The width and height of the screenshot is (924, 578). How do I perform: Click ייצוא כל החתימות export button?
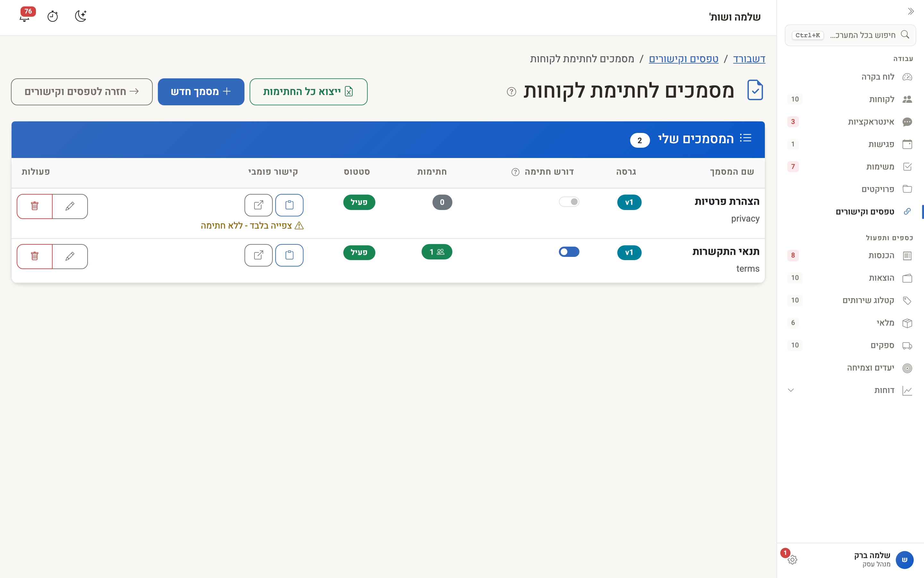[309, 92]
